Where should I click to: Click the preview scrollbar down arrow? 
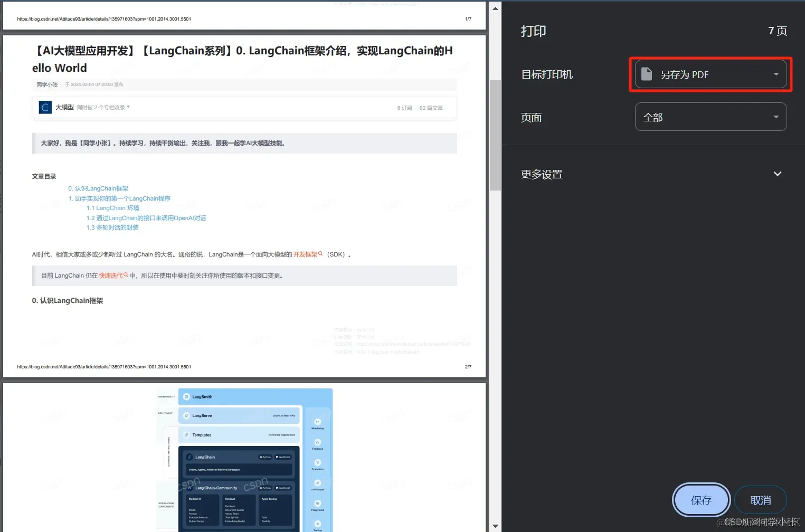(495, 526)
